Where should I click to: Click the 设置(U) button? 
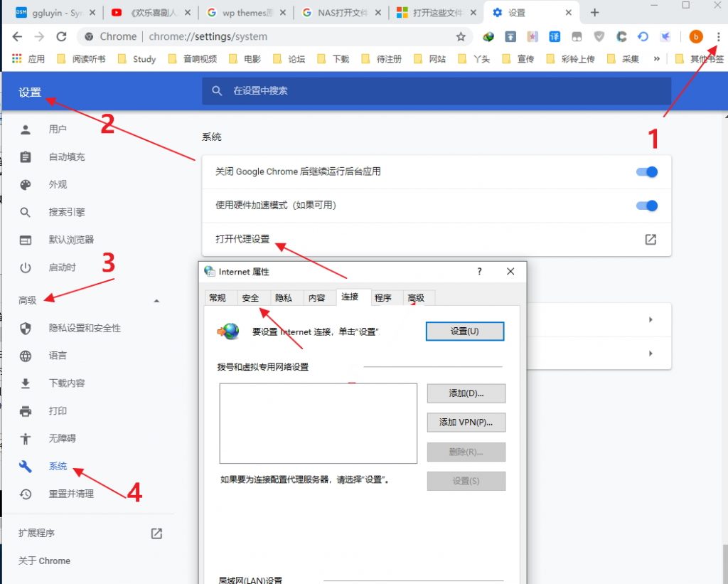(465, 331)
